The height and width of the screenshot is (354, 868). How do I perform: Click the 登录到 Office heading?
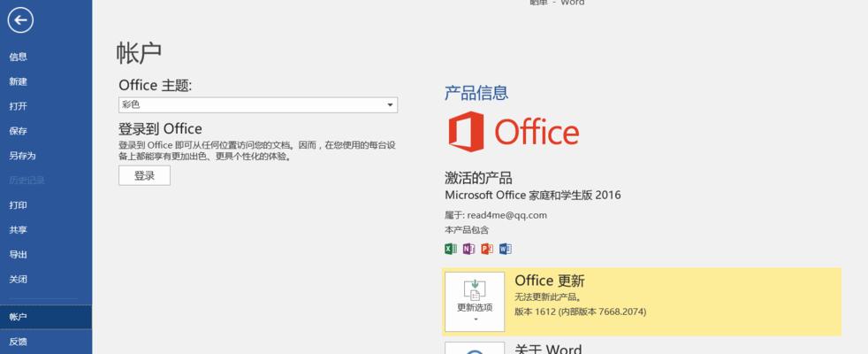pos(160,129)
